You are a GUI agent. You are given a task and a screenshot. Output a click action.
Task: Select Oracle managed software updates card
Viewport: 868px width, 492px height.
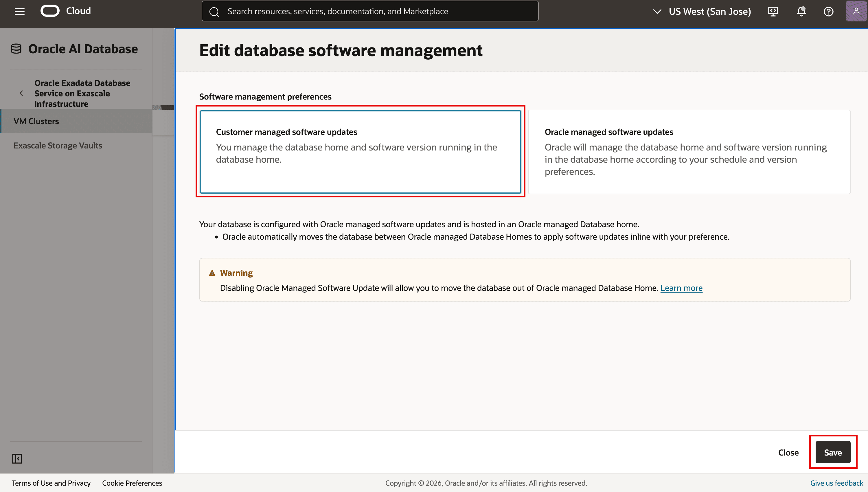tap(689, 152)
